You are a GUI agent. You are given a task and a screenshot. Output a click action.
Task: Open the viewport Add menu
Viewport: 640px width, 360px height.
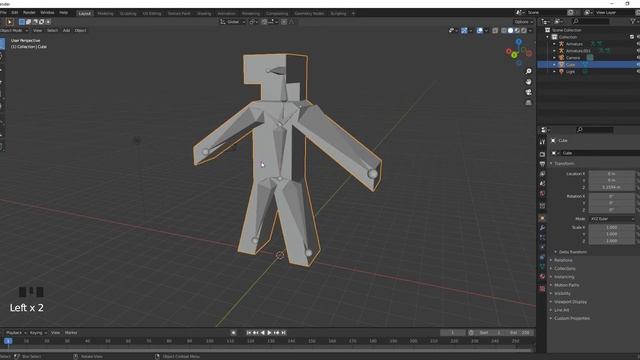click(x=66, y=30)
